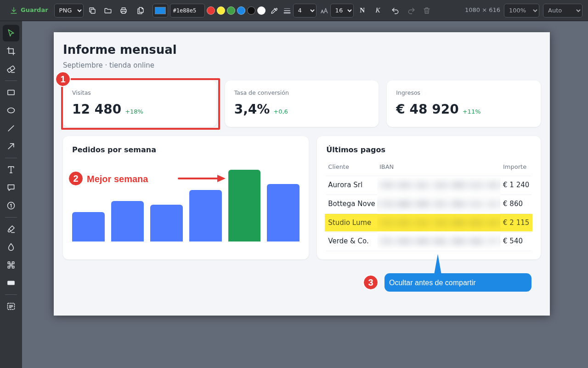Pick the black preset color
The image size is (588, 368).
(251, 11)
